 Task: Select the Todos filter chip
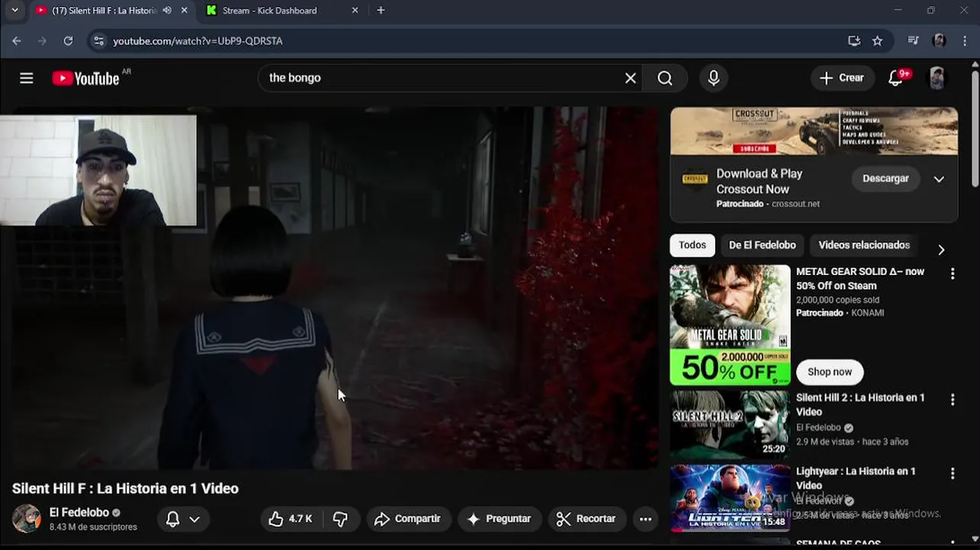point(692,245)
